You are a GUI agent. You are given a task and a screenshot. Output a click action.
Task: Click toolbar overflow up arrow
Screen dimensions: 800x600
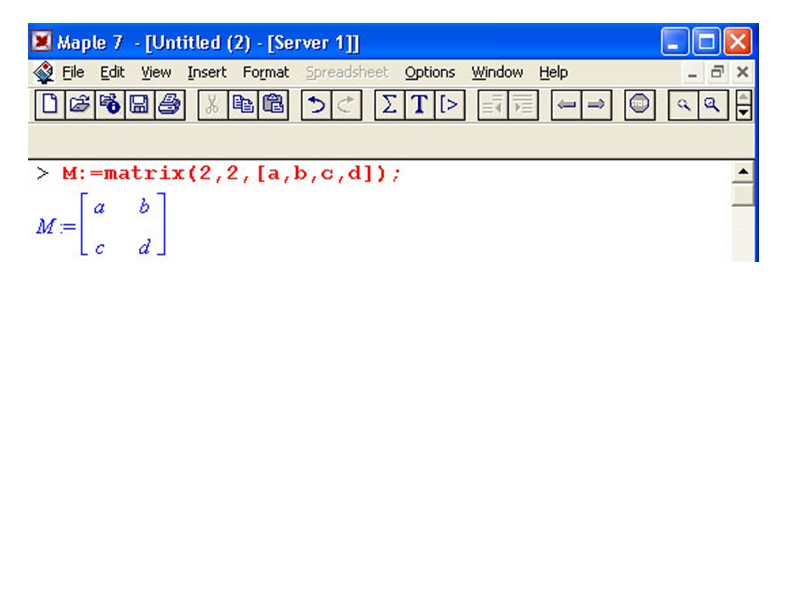[744, 97]
